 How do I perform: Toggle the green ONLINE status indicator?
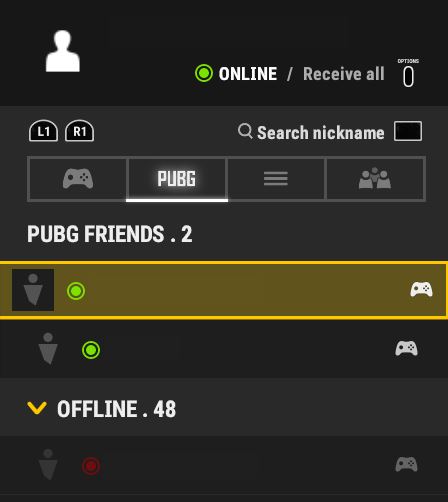pos(204,73)
